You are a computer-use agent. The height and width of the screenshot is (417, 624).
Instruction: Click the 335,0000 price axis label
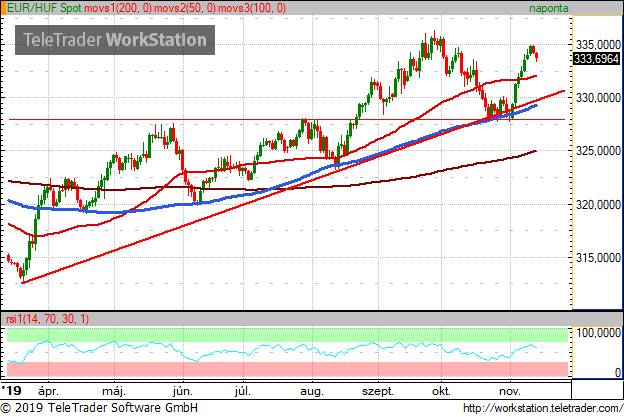598,45
